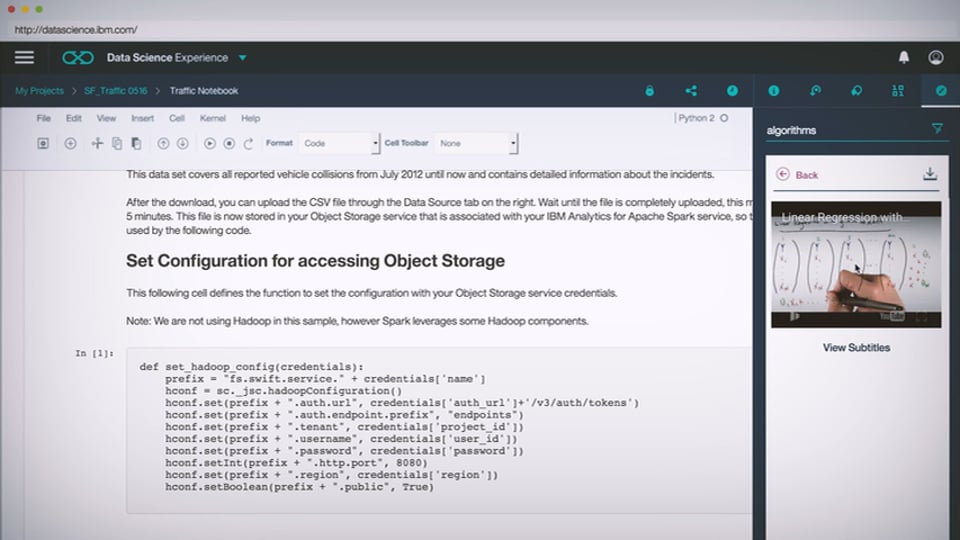Screen dimensions: 960x540
Task: Open the Kernel menu
Action: 212,118
